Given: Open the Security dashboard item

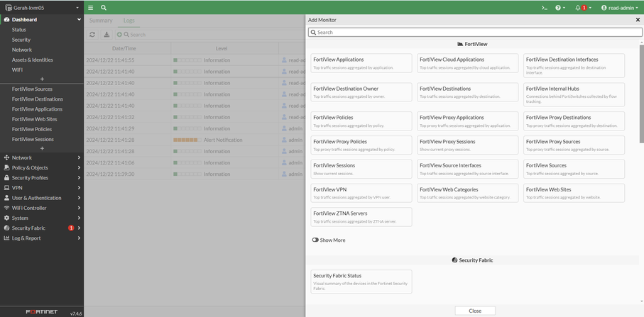Looking at the screenshot, I should [x=21, y=40].
